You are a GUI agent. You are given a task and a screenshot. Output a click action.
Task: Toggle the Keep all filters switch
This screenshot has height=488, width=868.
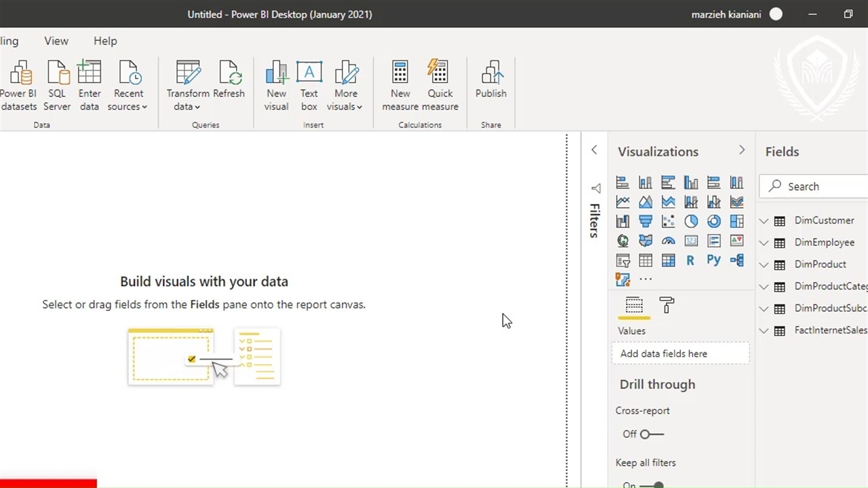click(x=652, y=485)
